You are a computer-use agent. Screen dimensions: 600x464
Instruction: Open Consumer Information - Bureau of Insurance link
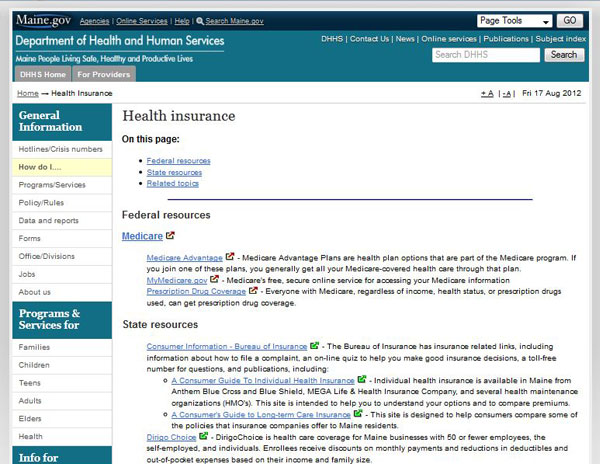coord(227,347)
